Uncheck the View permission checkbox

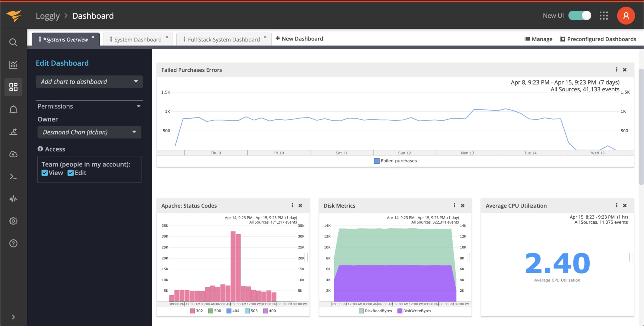(x=45, y=173)
